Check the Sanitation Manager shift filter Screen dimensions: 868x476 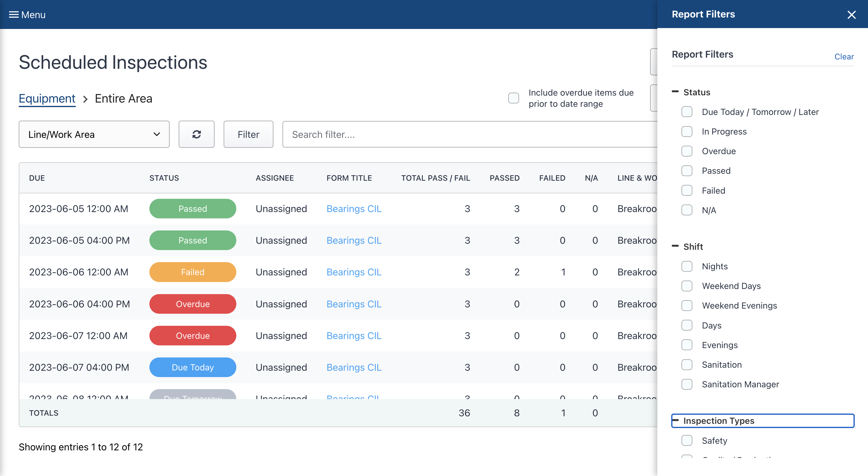(687, 384)
